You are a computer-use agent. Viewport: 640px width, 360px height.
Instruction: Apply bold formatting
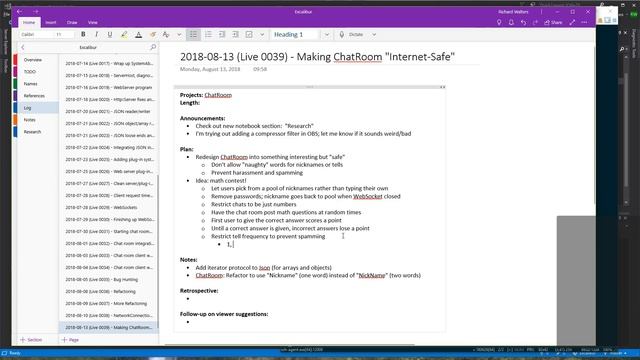83,34
